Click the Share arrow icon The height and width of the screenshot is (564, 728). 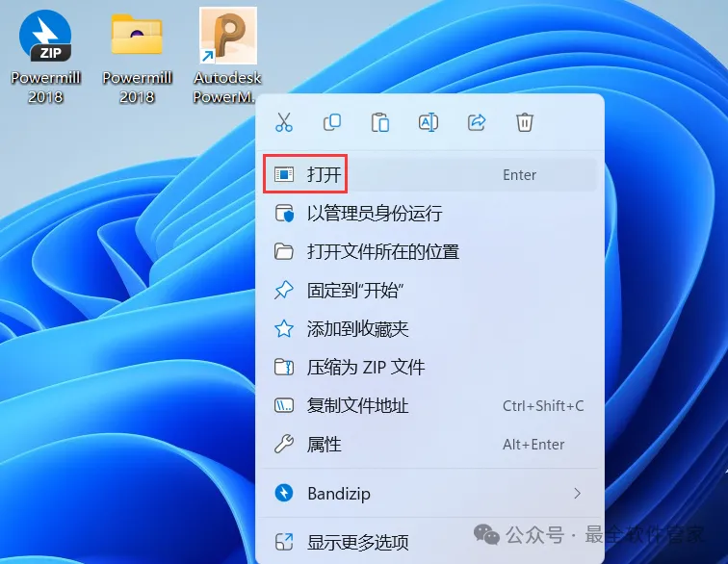[477, 122]
